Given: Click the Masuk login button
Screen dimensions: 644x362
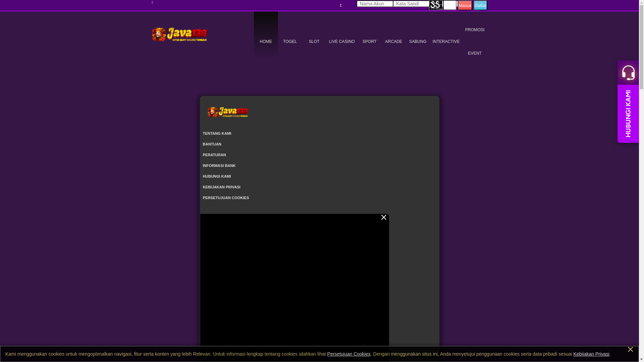Looking at the screenshot, I should point(465,5).
